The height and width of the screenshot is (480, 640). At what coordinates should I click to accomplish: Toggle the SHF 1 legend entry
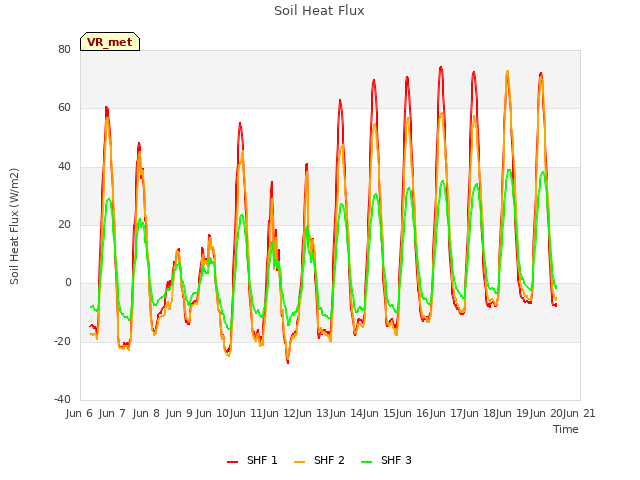coord(252,460)
